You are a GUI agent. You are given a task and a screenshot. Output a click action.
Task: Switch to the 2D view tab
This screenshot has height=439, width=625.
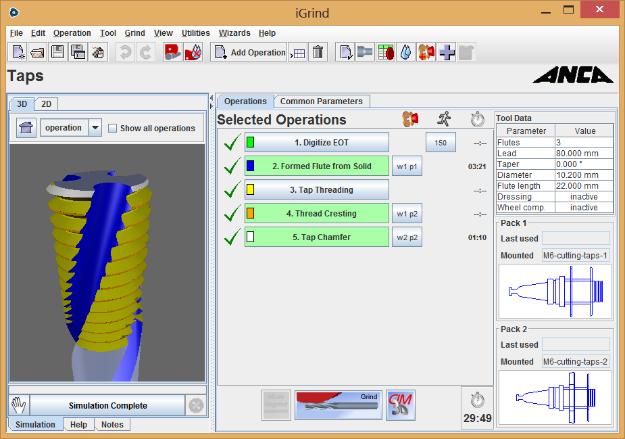coord(46,104)
